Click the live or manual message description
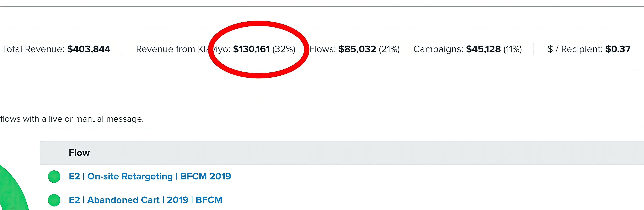The image size is (644, 210). tap(72, 119)
